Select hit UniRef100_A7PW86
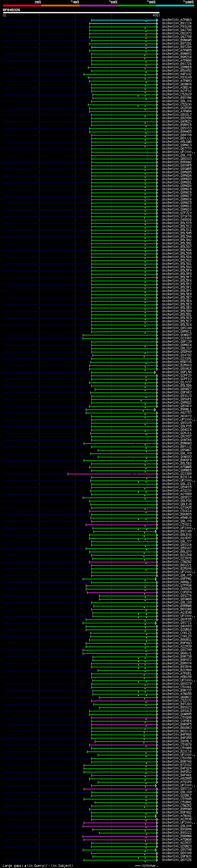 click(x=176, y=61)
